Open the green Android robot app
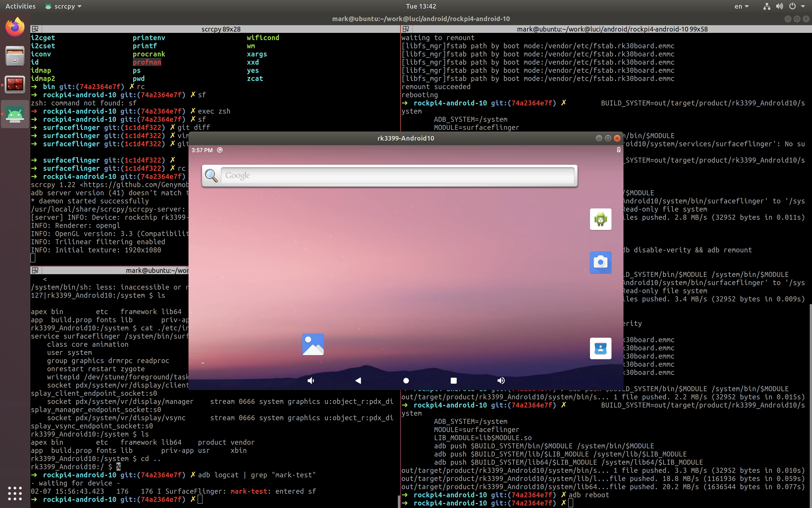The width and height of the screenshot is (812, 508). (x=601, y=219)
